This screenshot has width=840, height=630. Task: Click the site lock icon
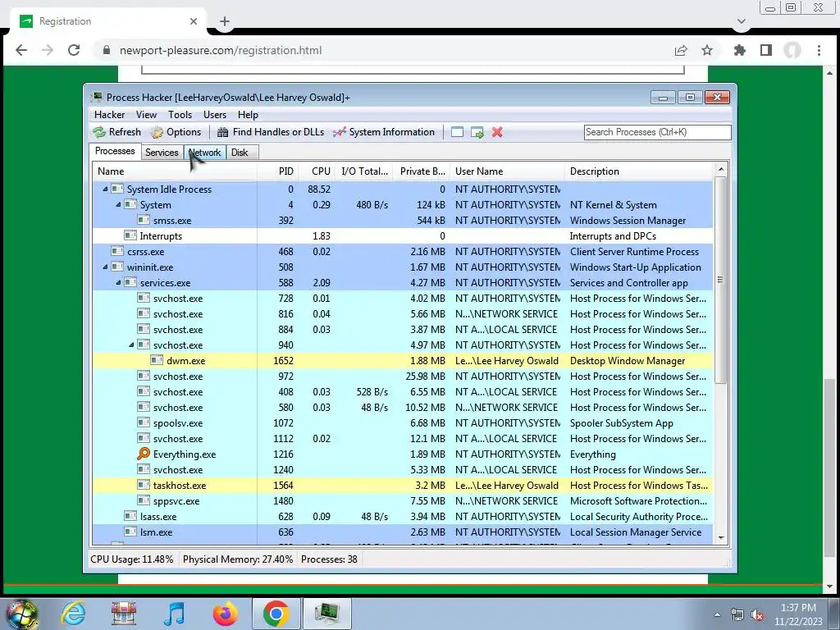[x=107, y=50]
